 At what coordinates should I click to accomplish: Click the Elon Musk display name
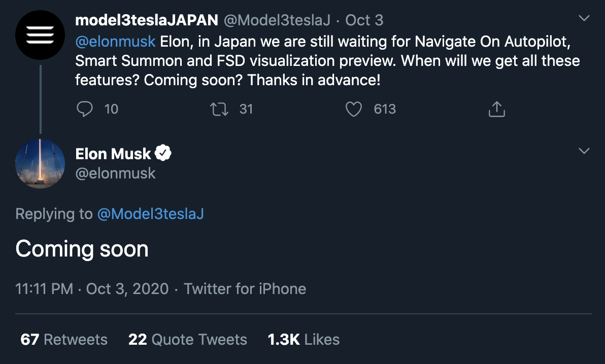pyautogui.click(x=113, y=154)
